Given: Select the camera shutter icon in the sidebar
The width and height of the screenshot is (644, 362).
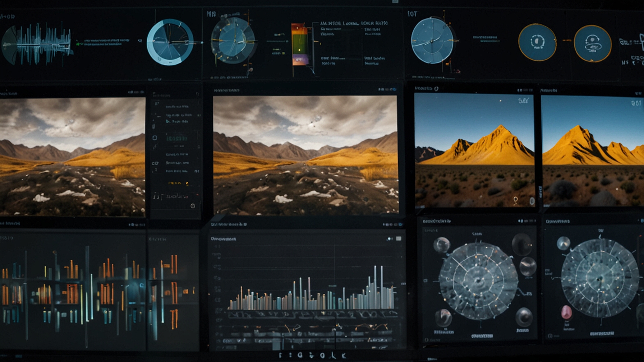Looking at the screenshot, I should point(193,206).
